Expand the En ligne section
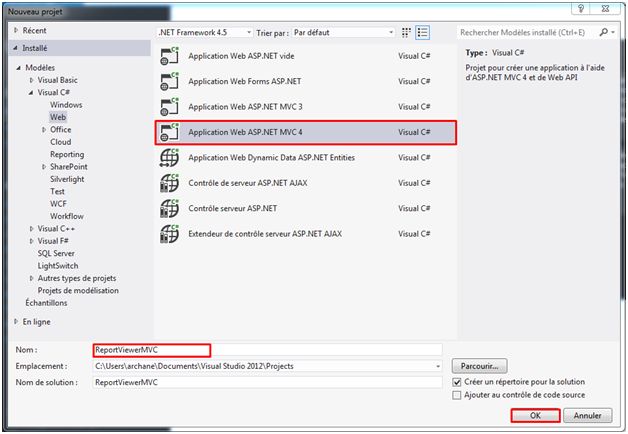628x434 pixels. 16,321
